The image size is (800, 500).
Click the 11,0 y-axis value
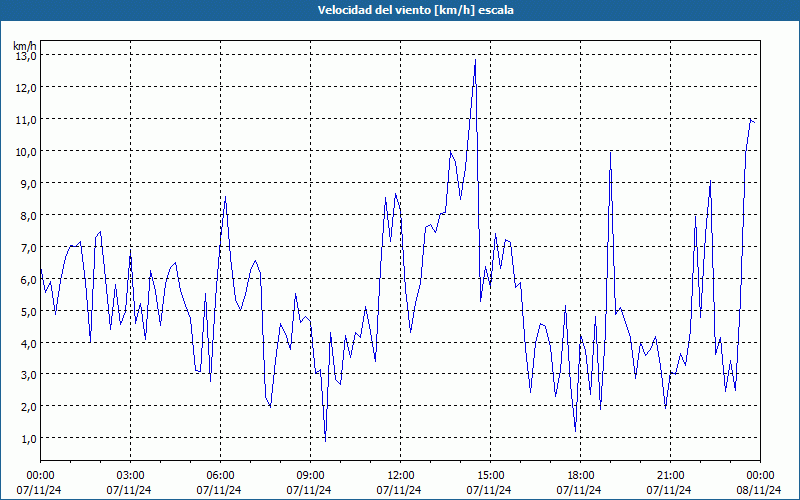tap(26, 120)
